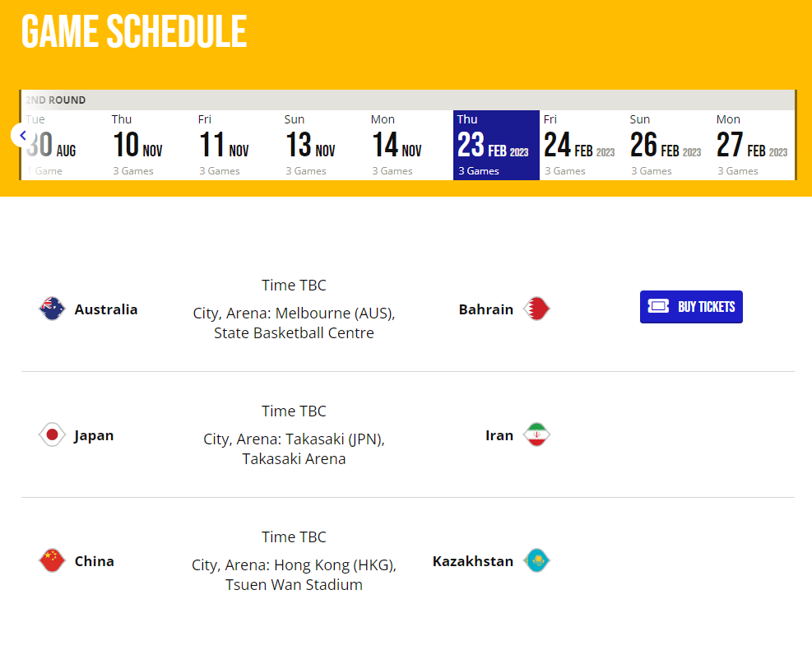812x655 pixels.
Task: Click the Bahrain flag icon
Action: [536, 309]
